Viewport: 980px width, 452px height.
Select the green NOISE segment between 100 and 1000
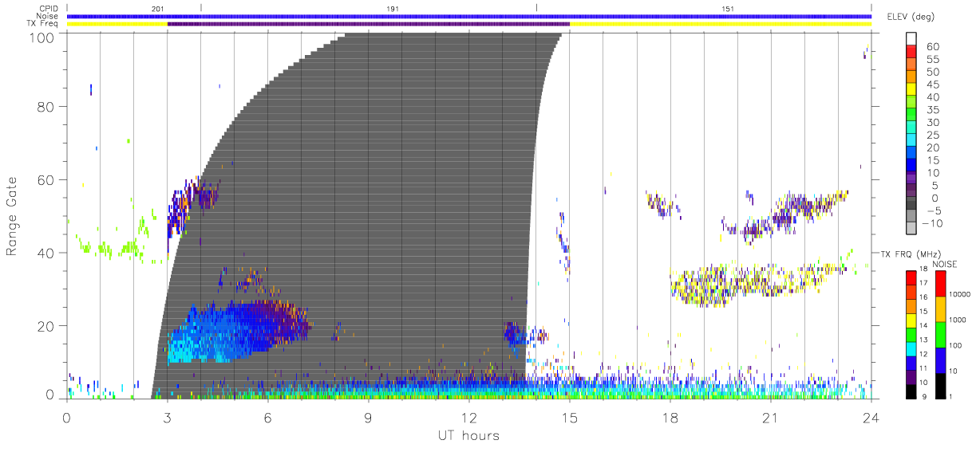[941, 334]
